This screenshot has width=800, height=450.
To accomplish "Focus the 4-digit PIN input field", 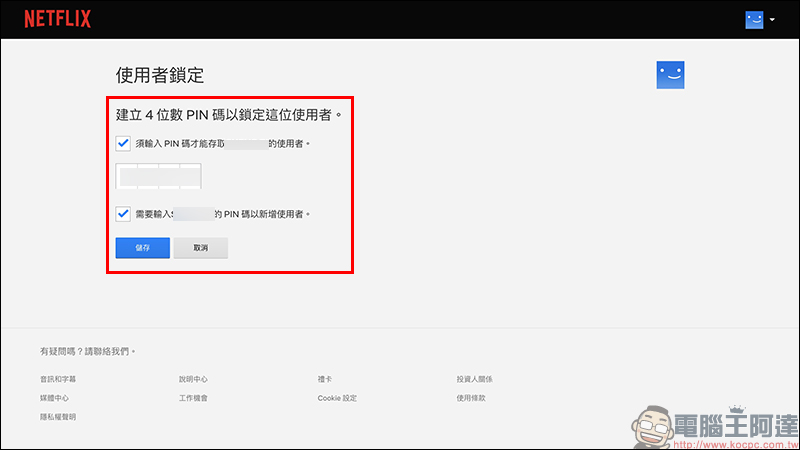I will [159, 176].
